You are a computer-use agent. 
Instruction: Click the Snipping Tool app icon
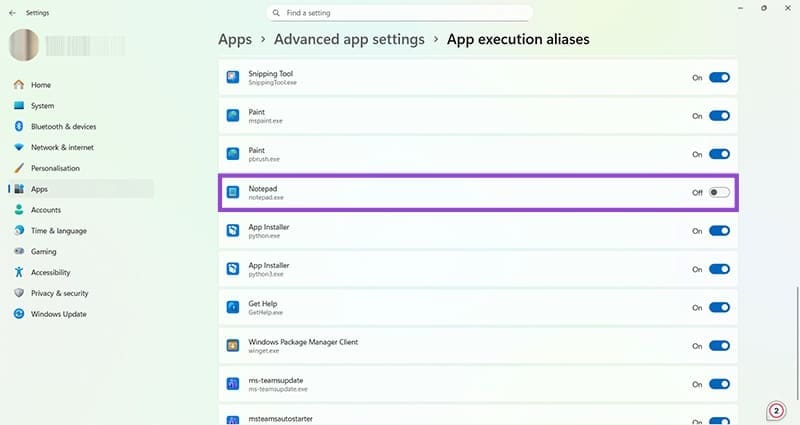click(232, 77)
